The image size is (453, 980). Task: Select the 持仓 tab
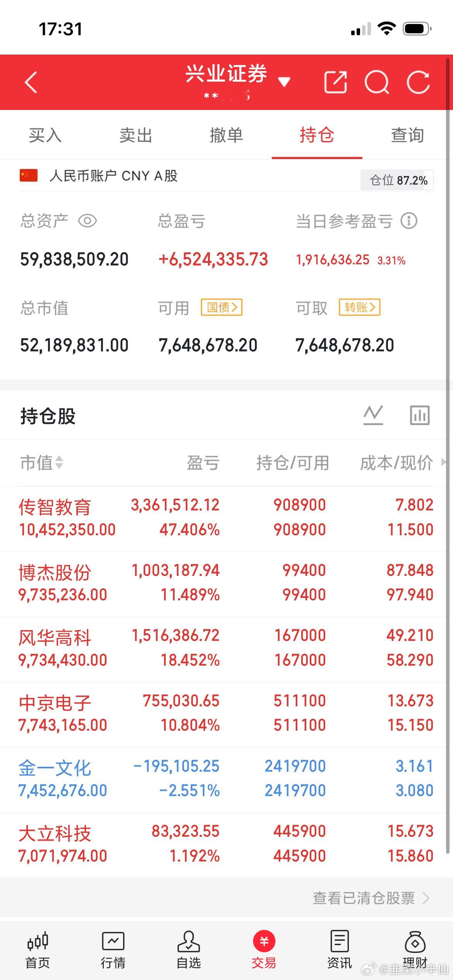[317, 135]
